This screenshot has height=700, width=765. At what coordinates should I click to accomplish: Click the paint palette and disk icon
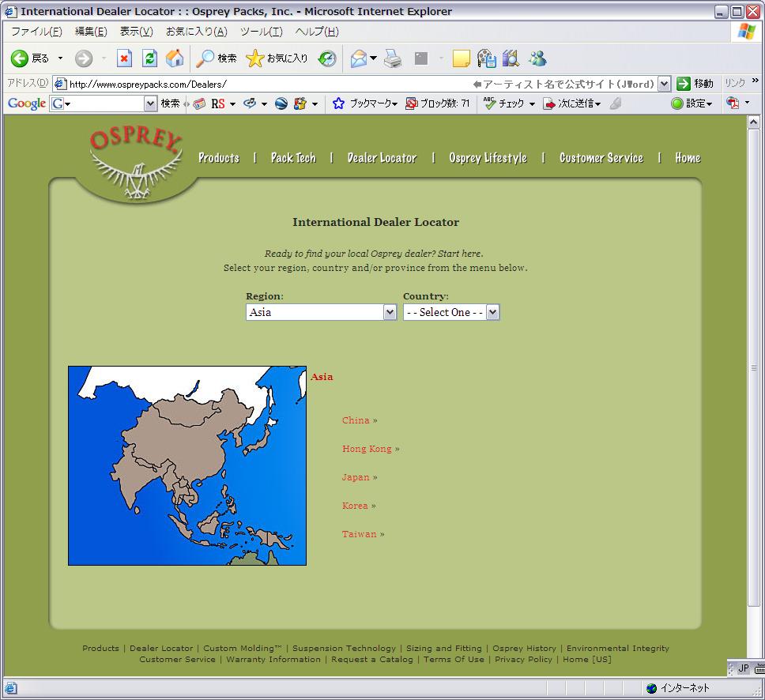(x=486, y=58)
